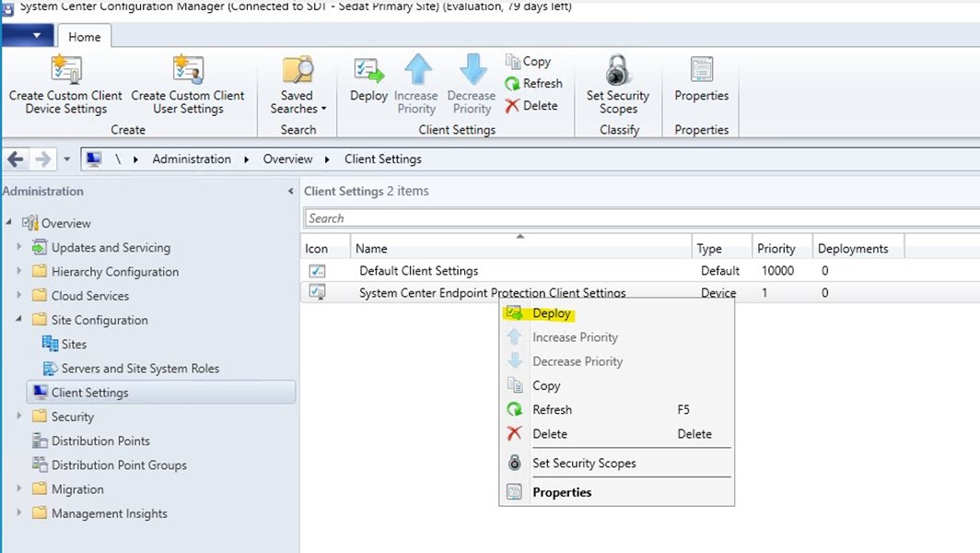This screenshot has width=980, height=553.
Task: Open breadcrumb arrow after Administration
Action: tap(246, 159)
